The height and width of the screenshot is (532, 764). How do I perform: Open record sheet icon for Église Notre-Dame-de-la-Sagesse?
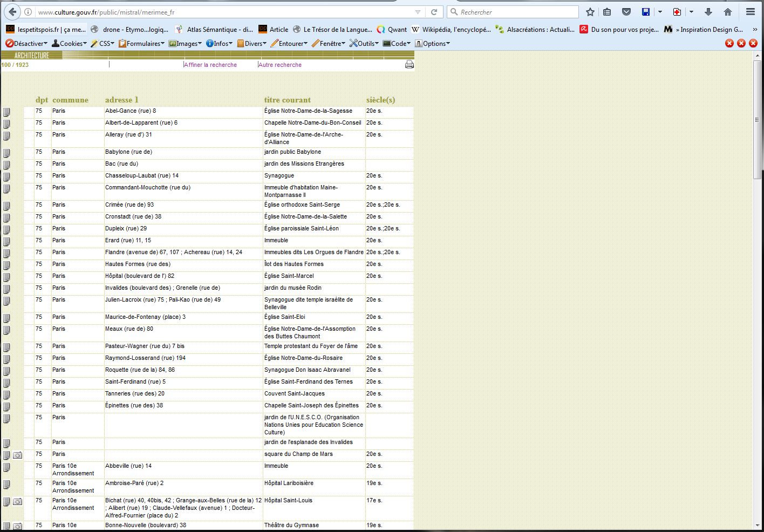tap(6, 112)
